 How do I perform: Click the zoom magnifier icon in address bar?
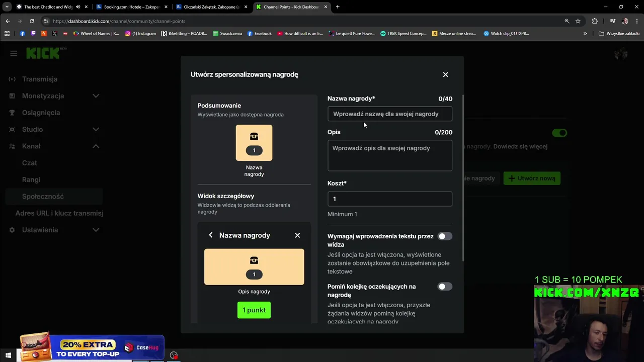567,21
